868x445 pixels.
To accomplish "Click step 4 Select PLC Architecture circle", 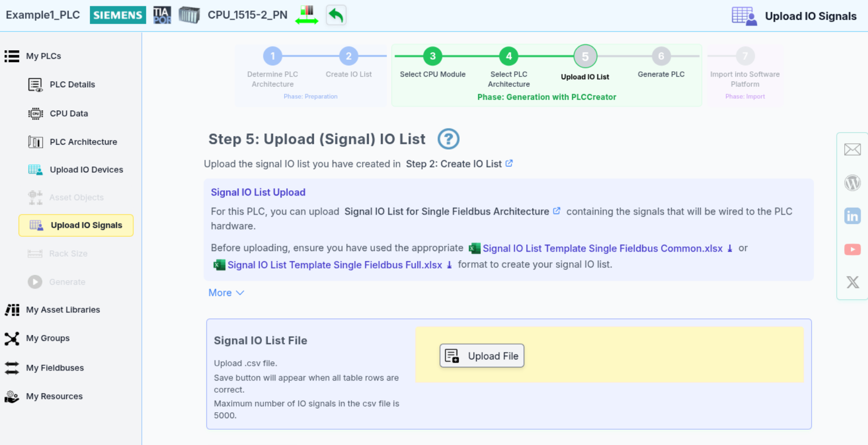I will pyautogui.click(x=509, y=56).
